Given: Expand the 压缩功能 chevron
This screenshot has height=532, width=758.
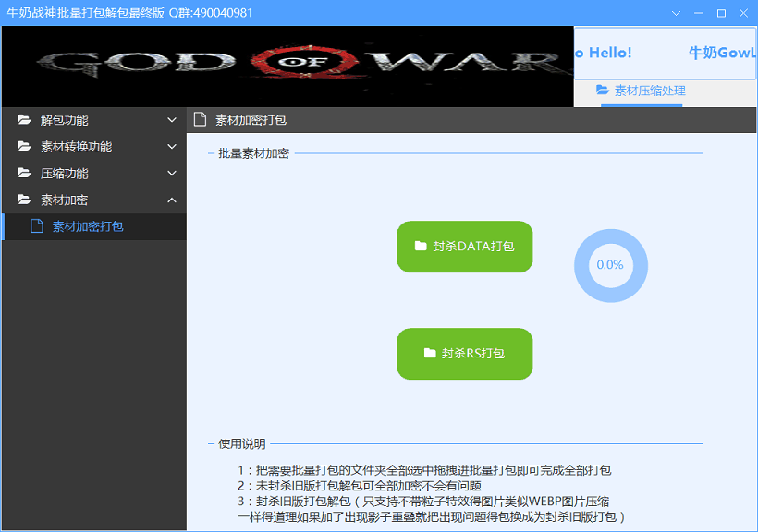Looking at the screenshot, I should pos(172,173).
